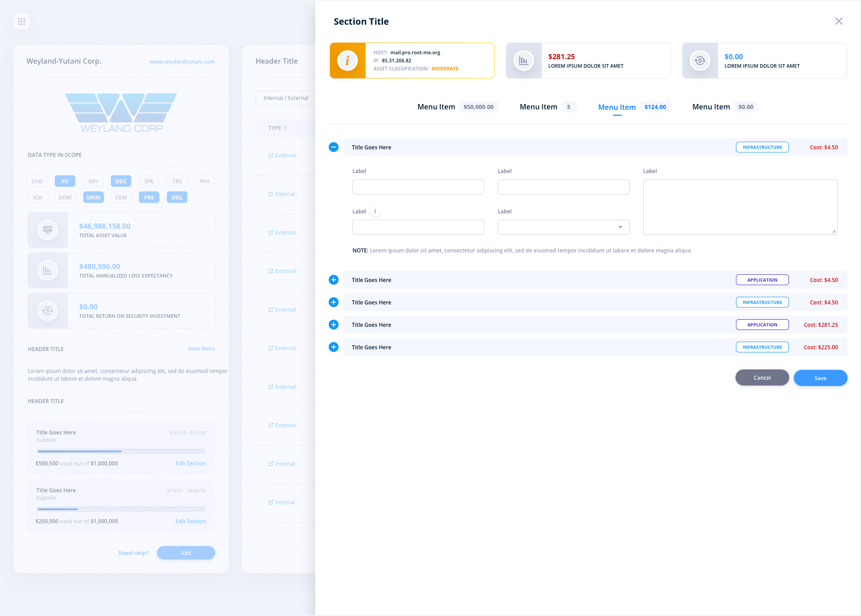861x616 pixels.
Task: Click the Annualized Loss Expectancy chart icon
Action: pyautogui.click(x=48, y=270)
